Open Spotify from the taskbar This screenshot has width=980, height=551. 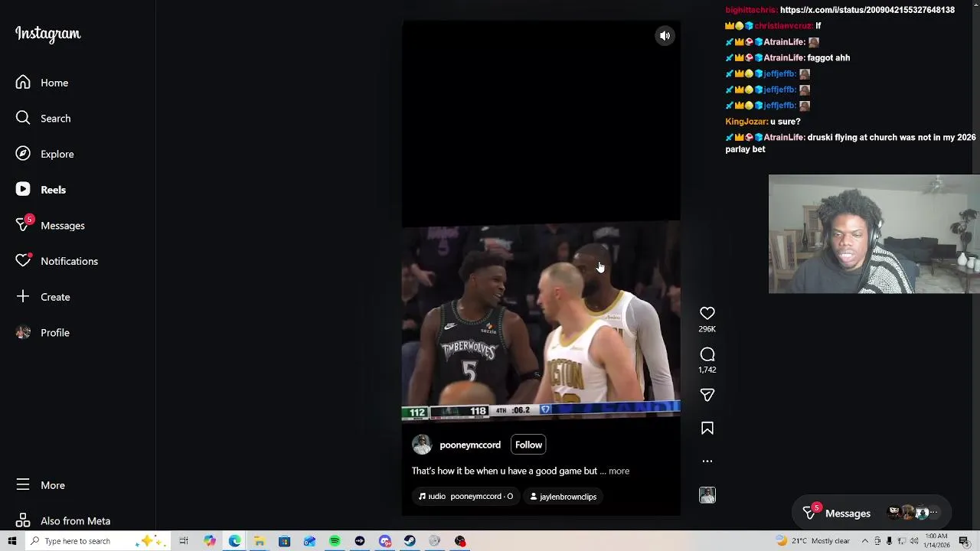point(335,541)
